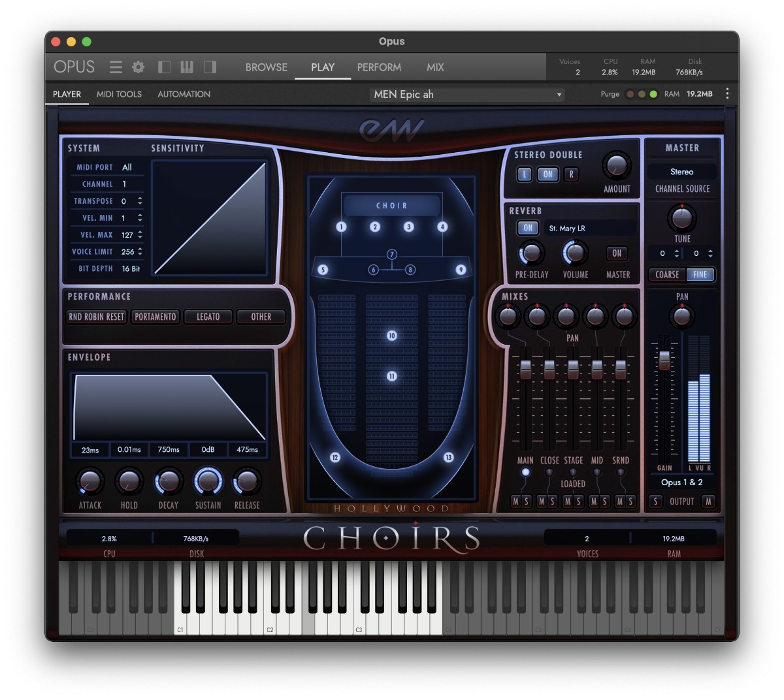This screenshot has height=700, width=784.
Task: Adjust the Master Tune knob
Action: [x=682, y=217]
